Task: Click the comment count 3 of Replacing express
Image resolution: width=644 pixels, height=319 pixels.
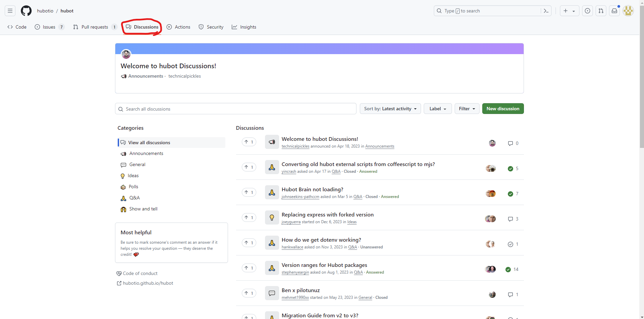Action: click(513, 219)
